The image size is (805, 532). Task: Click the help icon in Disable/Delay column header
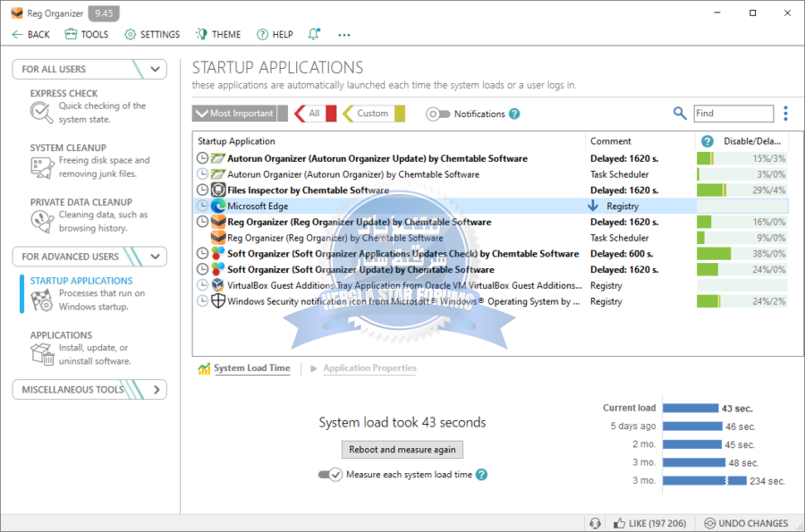click(x=708, y=141)
